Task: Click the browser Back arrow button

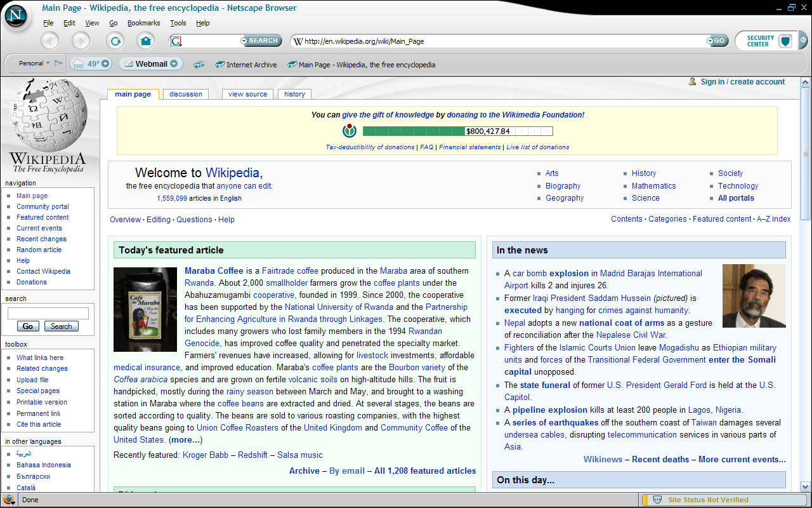Action: 50,41
